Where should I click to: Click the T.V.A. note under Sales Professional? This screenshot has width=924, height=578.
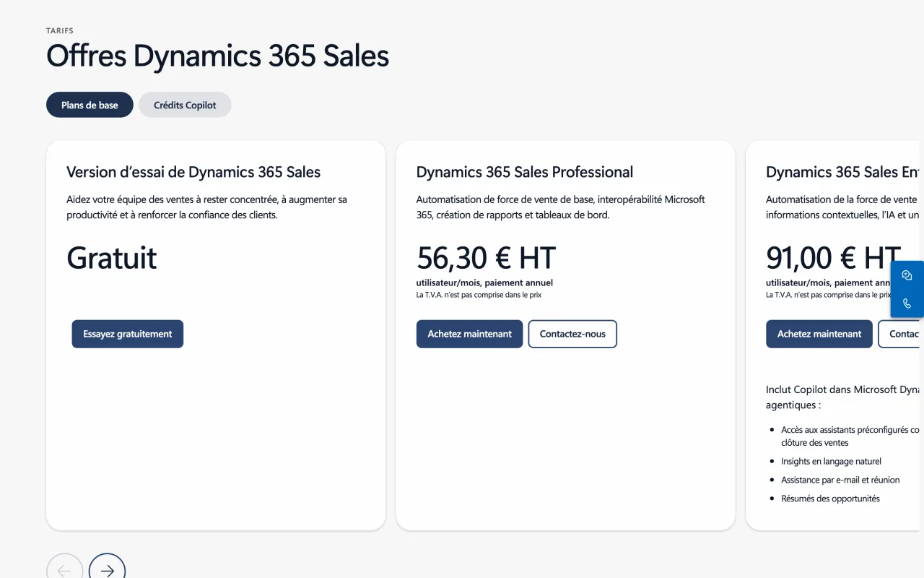point(479,295)
